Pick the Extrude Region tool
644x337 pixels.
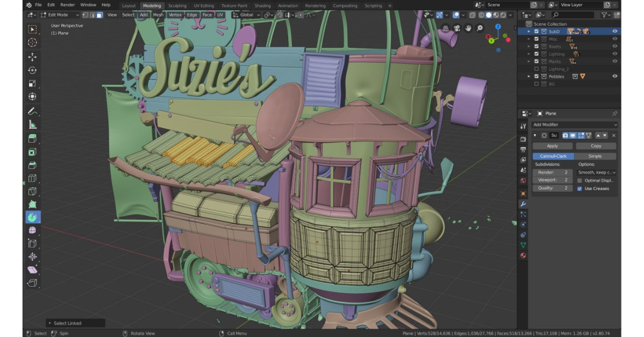coord(32,138)
